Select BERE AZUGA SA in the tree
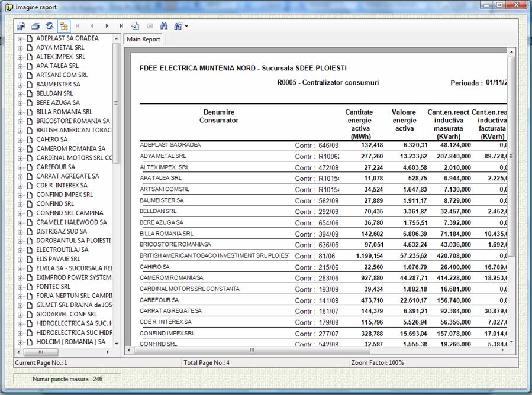The image size is (532, 395). click(58, 102)
